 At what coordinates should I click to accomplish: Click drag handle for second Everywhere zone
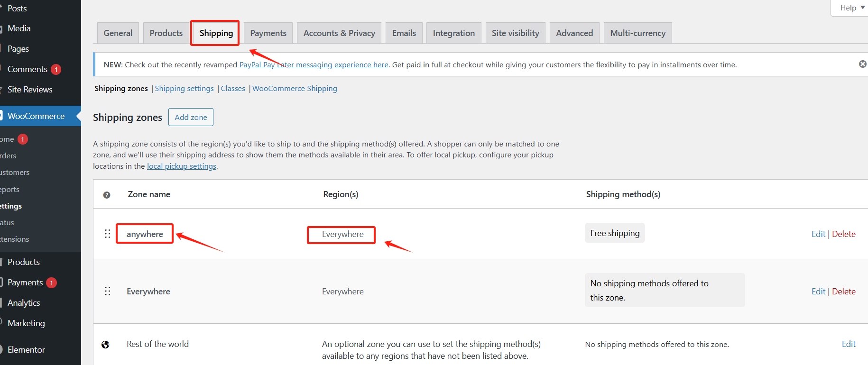(108, 291)
